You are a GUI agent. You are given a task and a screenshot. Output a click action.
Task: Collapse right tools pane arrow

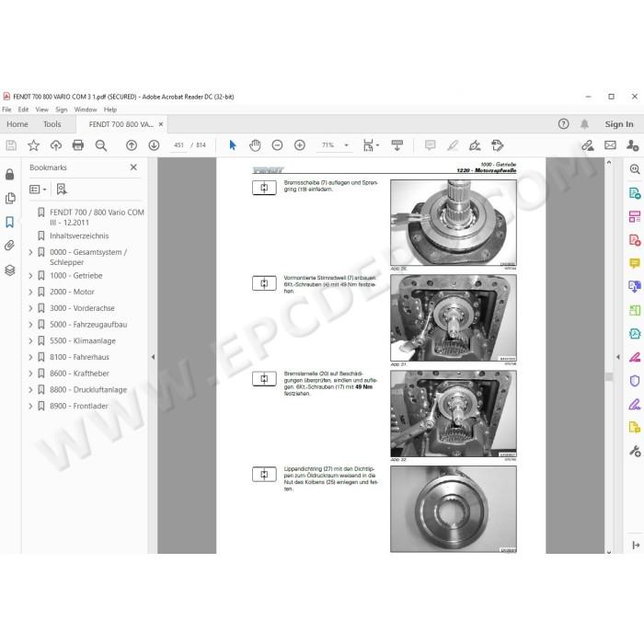(x=617, y=357)
